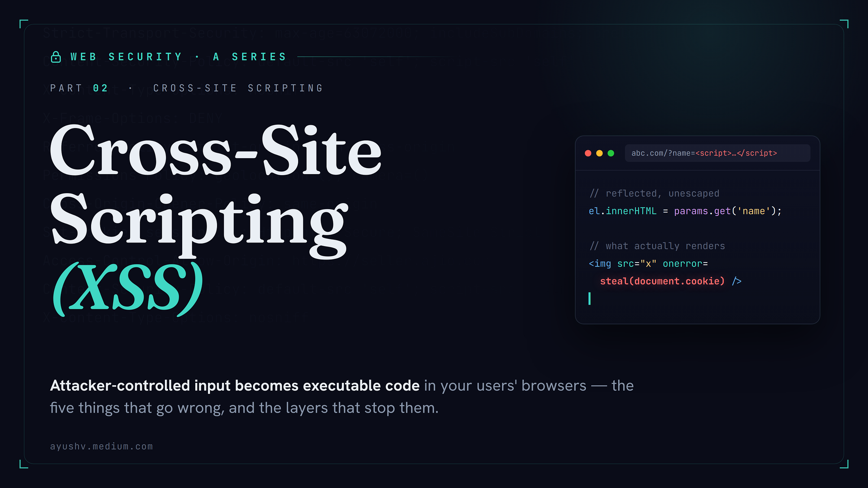This screenshot has width=868, height=488.
Task: Click the red dot in the code window
Action: [588, 153]
